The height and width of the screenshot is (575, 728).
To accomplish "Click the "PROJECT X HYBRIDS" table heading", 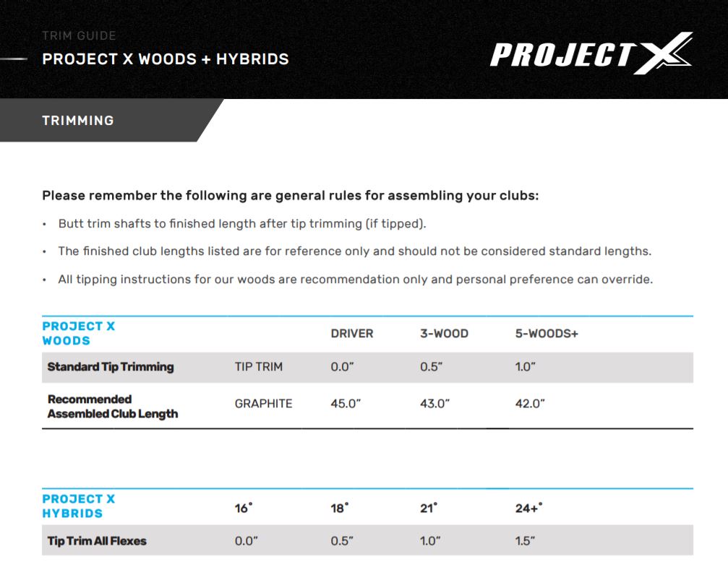I will (x=78, y=506).
